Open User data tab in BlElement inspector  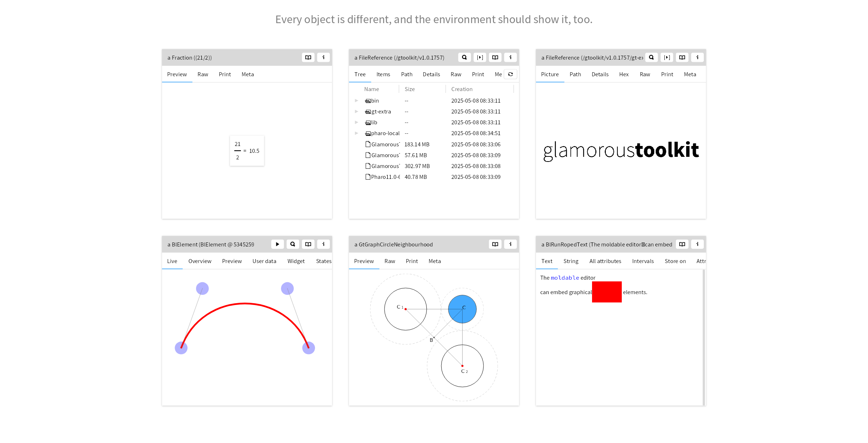[x=264, y=261]
